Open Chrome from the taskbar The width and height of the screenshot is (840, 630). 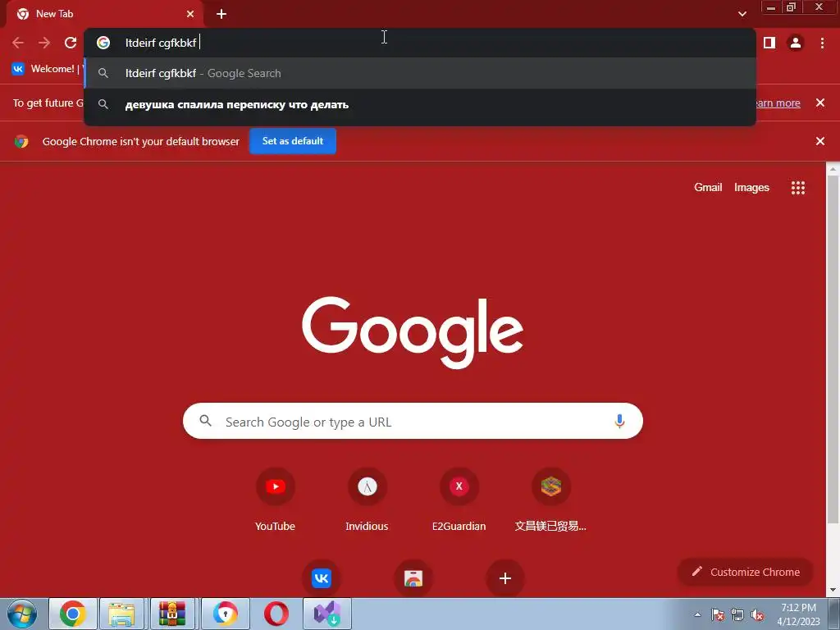(x=73, y=614)
